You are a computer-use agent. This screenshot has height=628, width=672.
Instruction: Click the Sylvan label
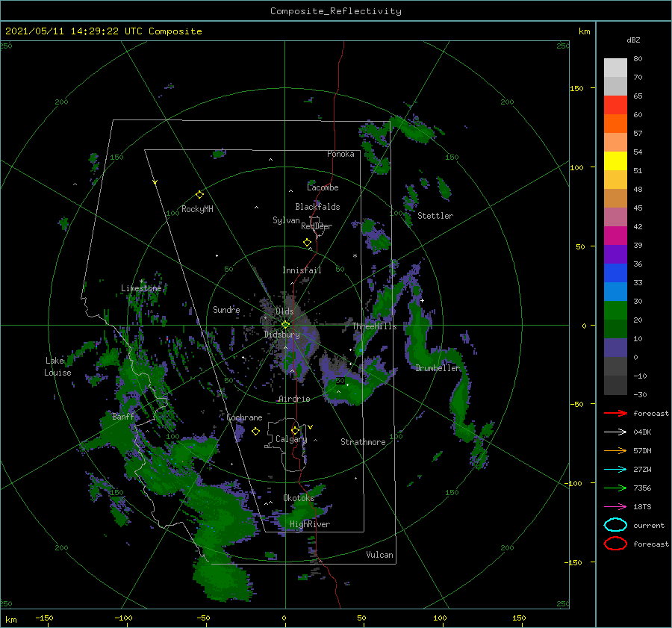[286, 220]
